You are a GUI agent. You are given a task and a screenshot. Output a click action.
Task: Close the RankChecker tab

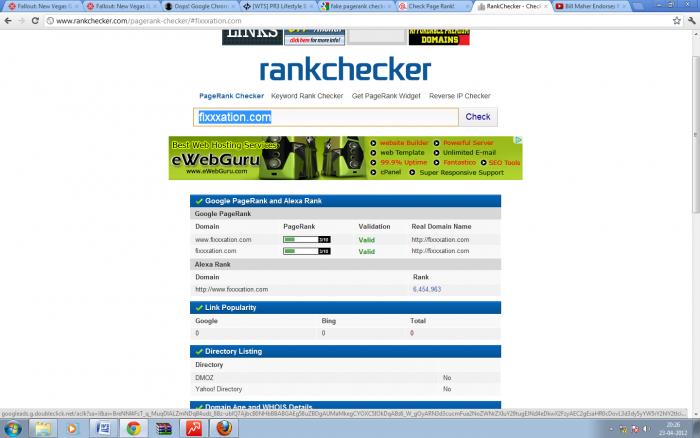pyautogui.click(x=546, y=6)
